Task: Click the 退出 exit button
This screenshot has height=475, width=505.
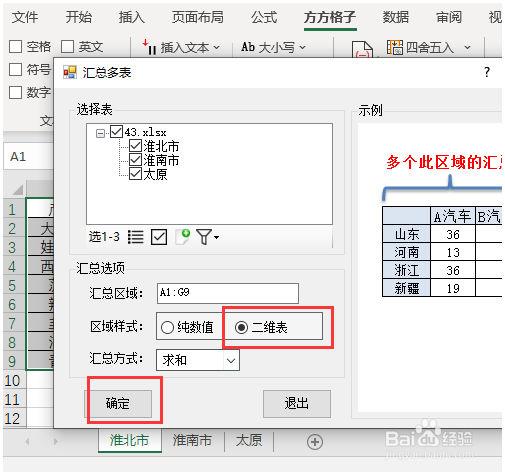Action: (x=297, y=403)
